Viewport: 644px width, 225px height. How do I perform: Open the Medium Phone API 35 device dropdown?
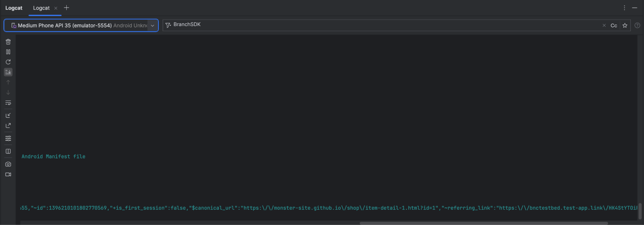coord(152,25)
